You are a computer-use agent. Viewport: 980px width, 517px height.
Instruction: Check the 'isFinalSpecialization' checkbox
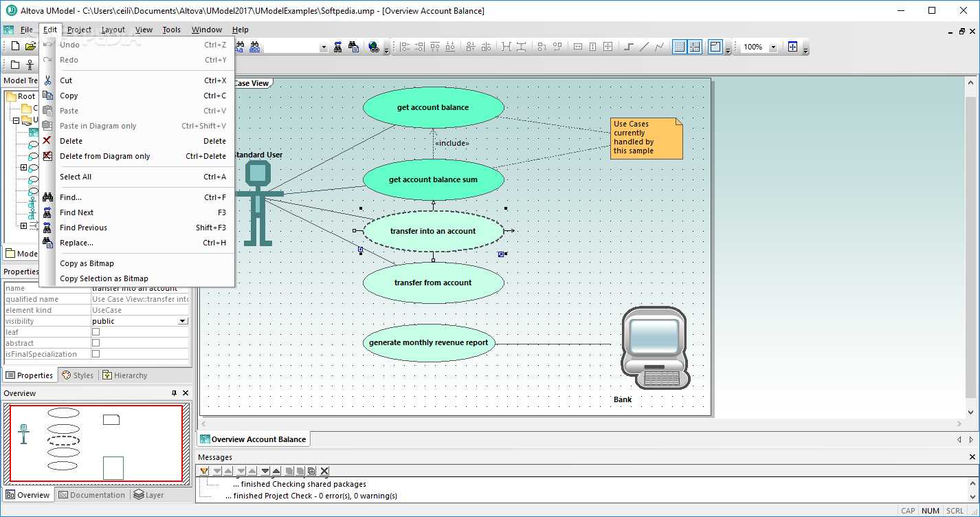[96, 354]
